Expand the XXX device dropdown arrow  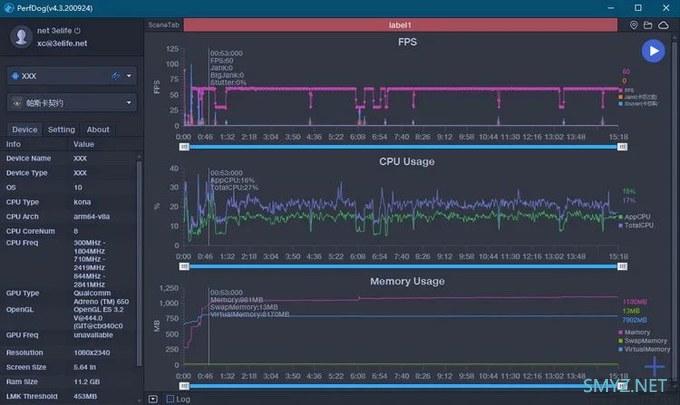click(x=129, y=76)
